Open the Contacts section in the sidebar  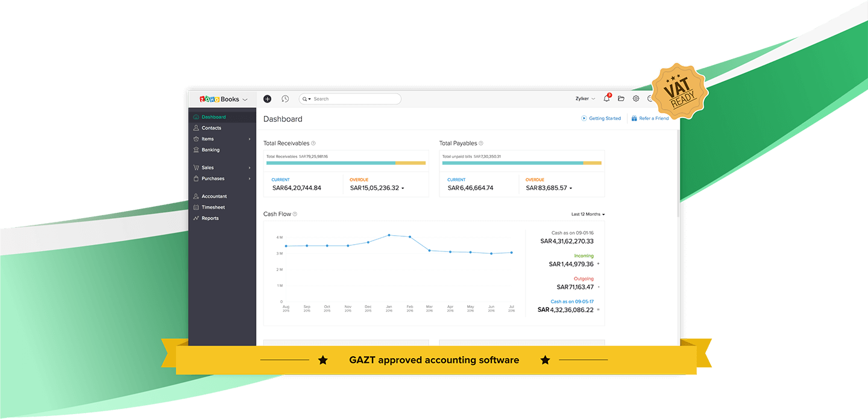pos(212,127)
